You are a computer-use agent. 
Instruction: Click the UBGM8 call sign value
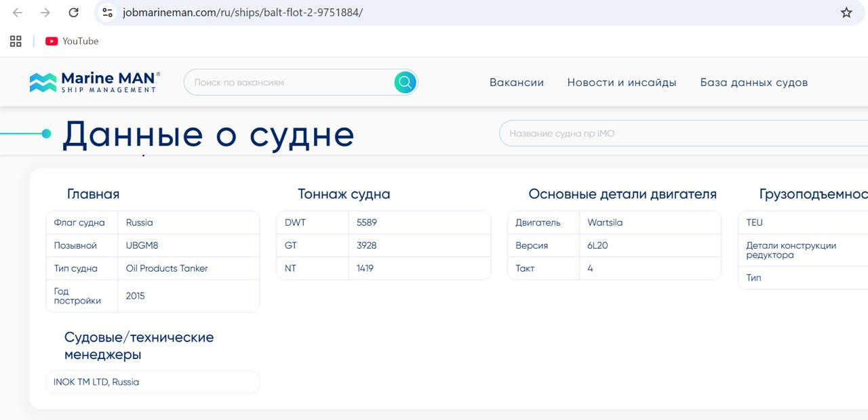pos(142,245)
